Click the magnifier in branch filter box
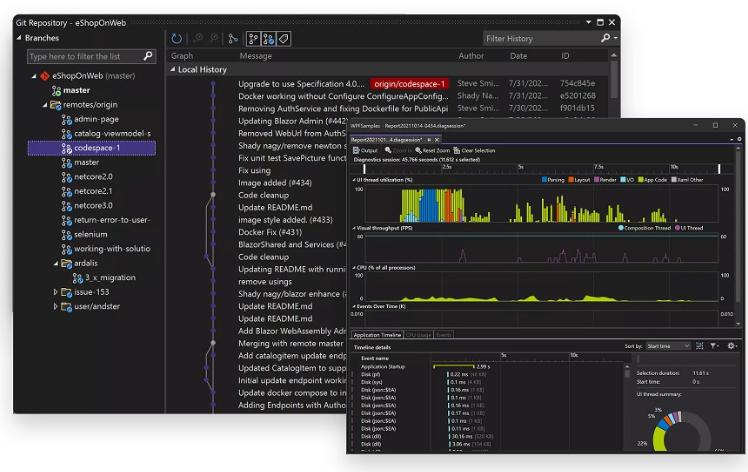The width and height of the screenshot is (748, 472). [148, 56]
